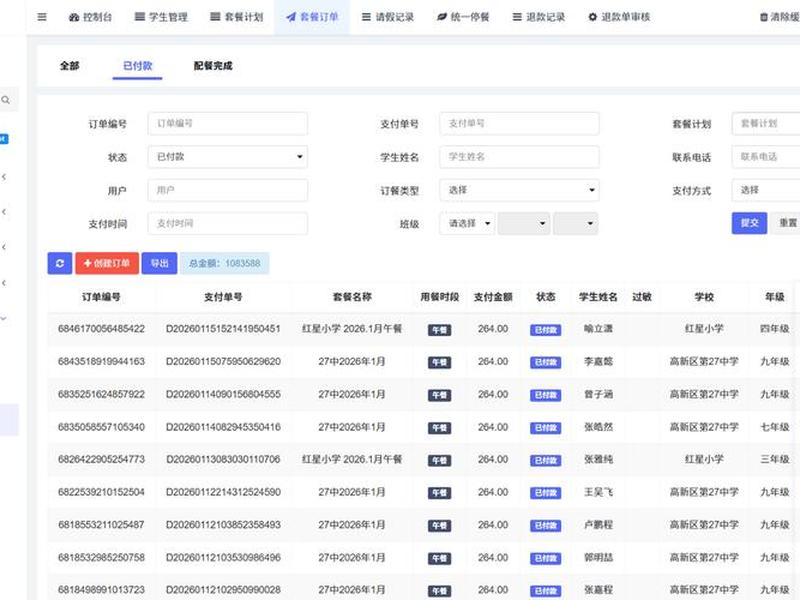The width and height of the screenshot is (800, 600).
Task: Focus the 用户 input field
Action: pos(228,190)
